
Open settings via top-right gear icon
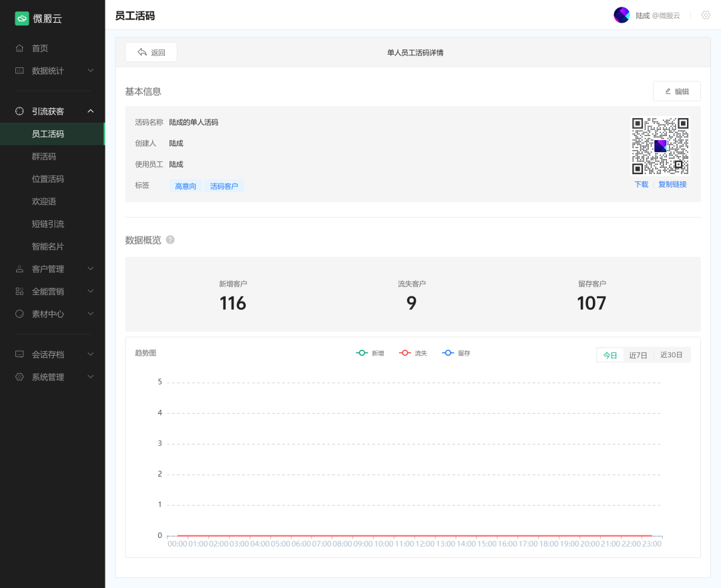click(x=706, y=15)
